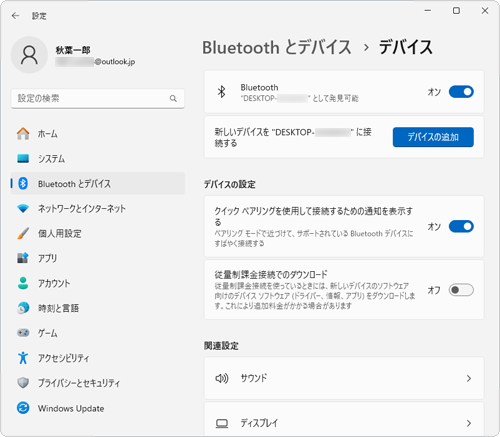Open アクセシビリティ settings
The height and width of the screenshot is (437, 500).
click(98, 358)
